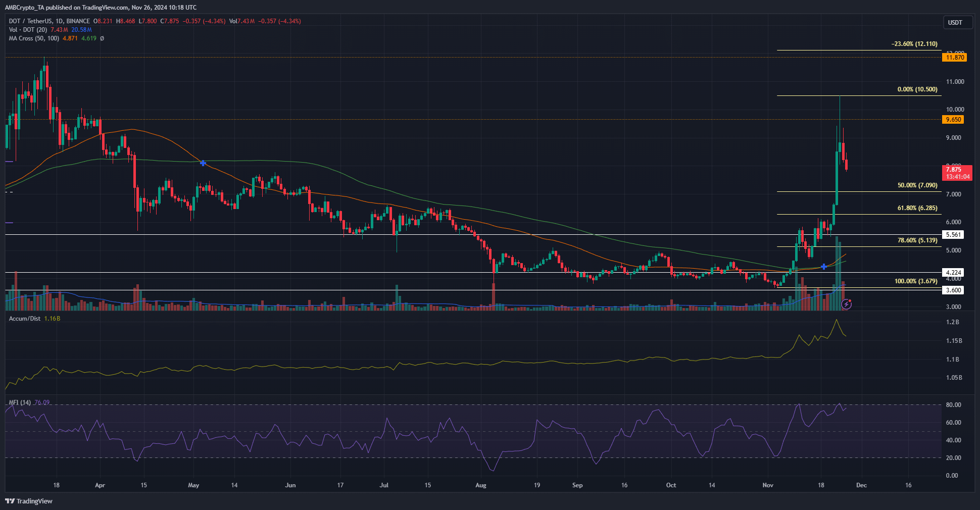The width and height of the screenshot is (980, 510).
Task: Click the 0.00 MFI axis value
Action: [952, 476]
